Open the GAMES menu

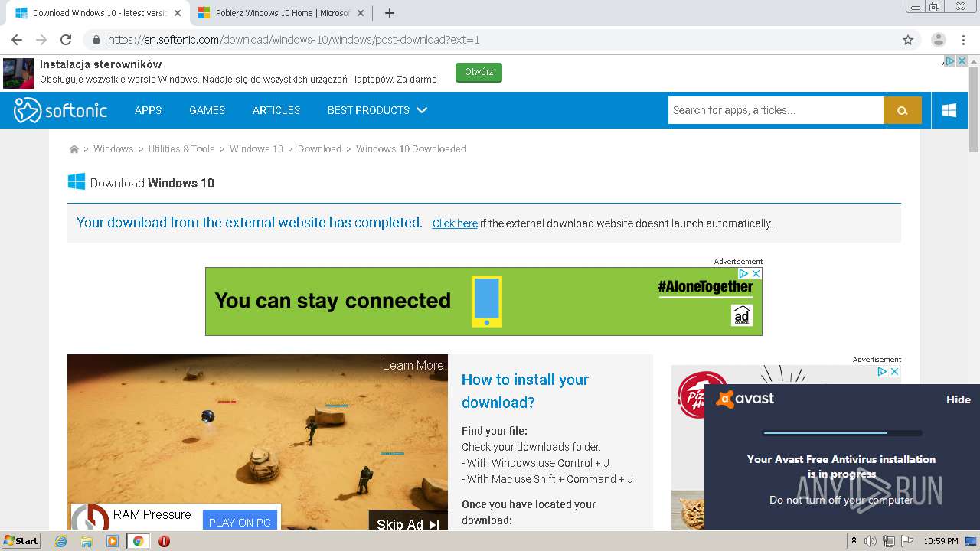click(207, 110)
